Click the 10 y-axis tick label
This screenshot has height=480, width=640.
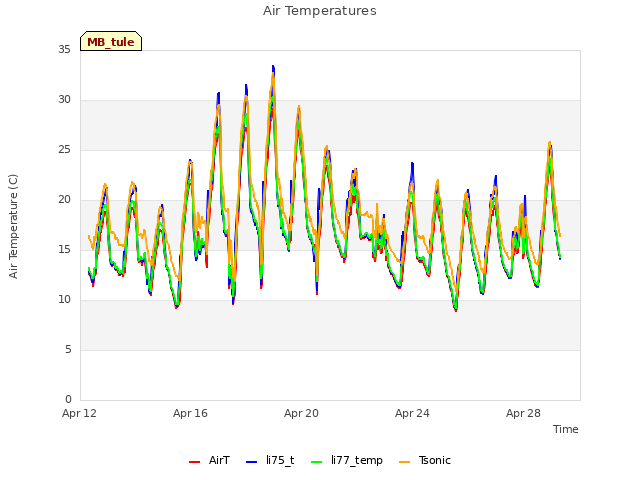64,300
